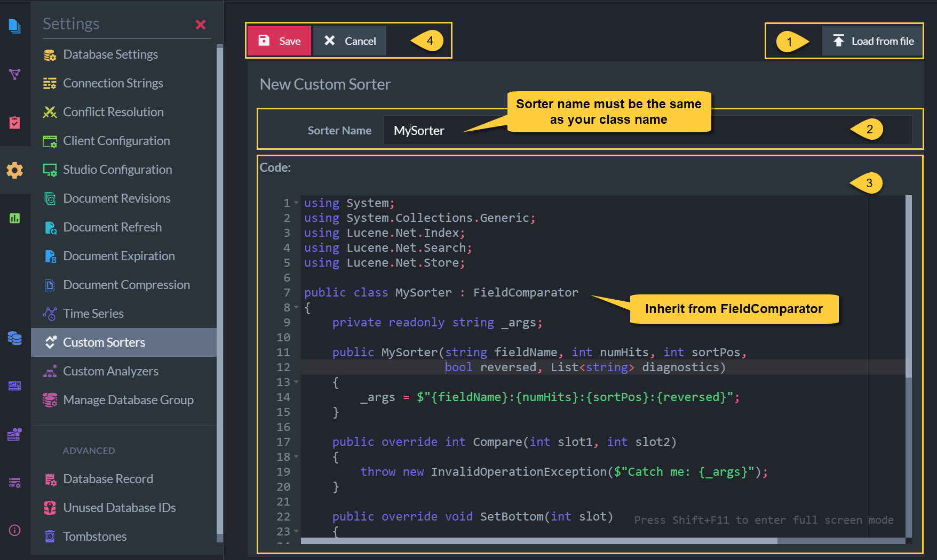This screenshot has width=937, height=560.
Task: Click the Conflict Resolution icon
Action: (50, 112)
